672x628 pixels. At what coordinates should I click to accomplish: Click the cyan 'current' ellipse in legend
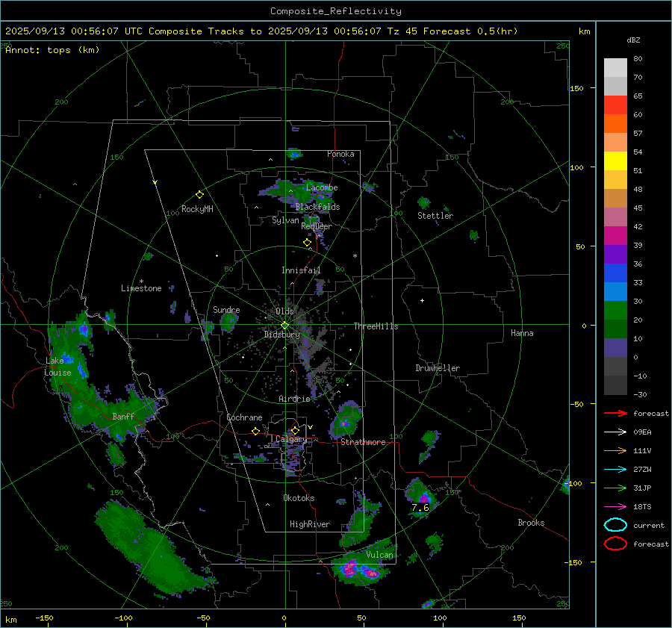(615, 525)
